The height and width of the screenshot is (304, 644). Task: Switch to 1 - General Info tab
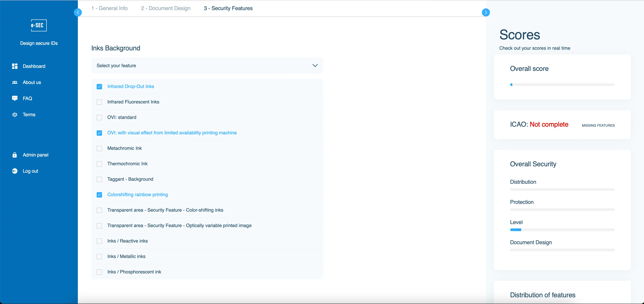click(x=110, y=8)
